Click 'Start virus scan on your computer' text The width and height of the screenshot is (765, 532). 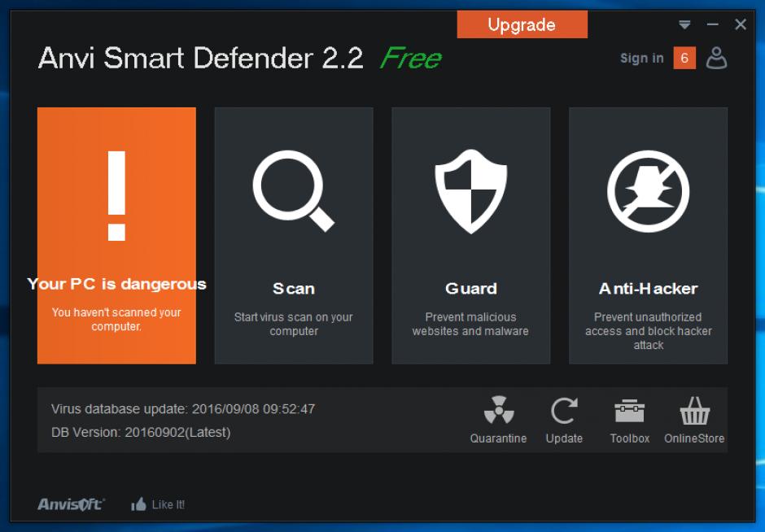pyautogui.click(x=294, y=324)
